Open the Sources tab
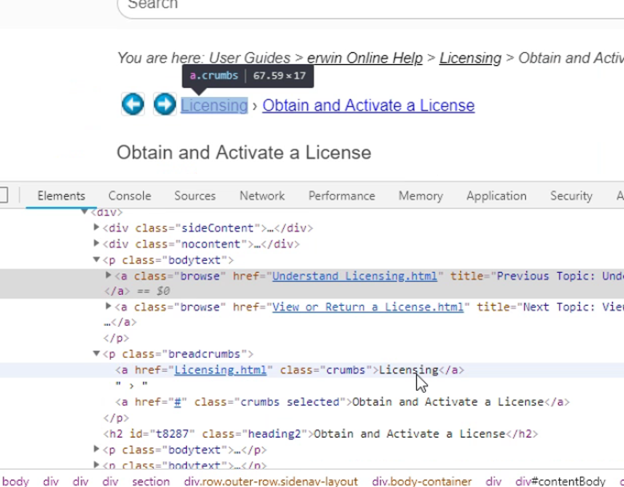The height and width of the screenshot is (487, 624). click(195, 196)
